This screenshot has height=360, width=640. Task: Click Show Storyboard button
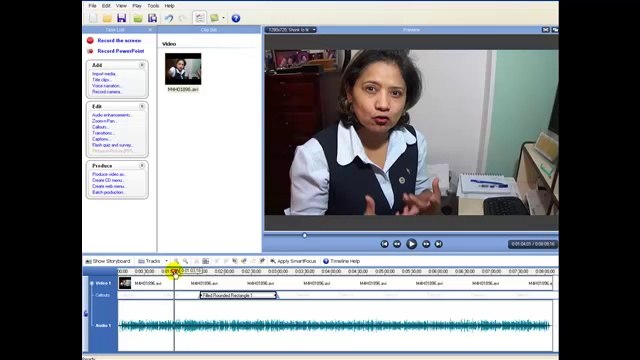click(x=108, y=261)
